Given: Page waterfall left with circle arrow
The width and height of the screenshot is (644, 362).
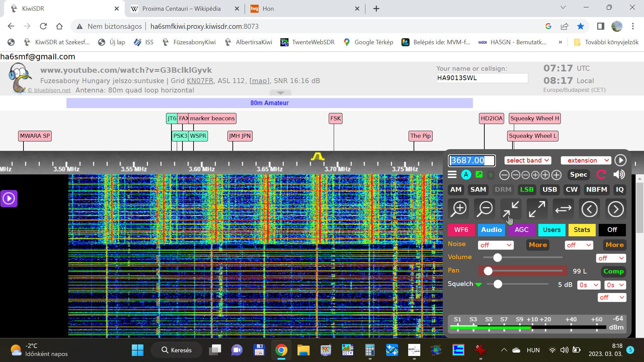Looking at the screenshot, I should point(589,209).
